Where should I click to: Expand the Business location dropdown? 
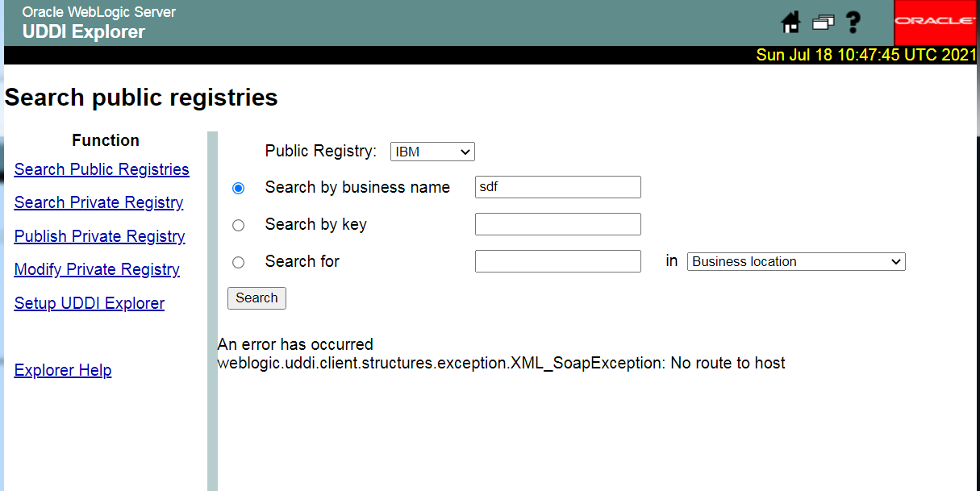(796, 261)
